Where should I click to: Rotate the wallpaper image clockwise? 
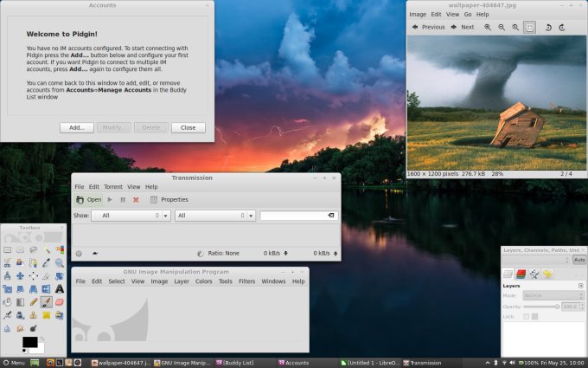tap(562, 27)
